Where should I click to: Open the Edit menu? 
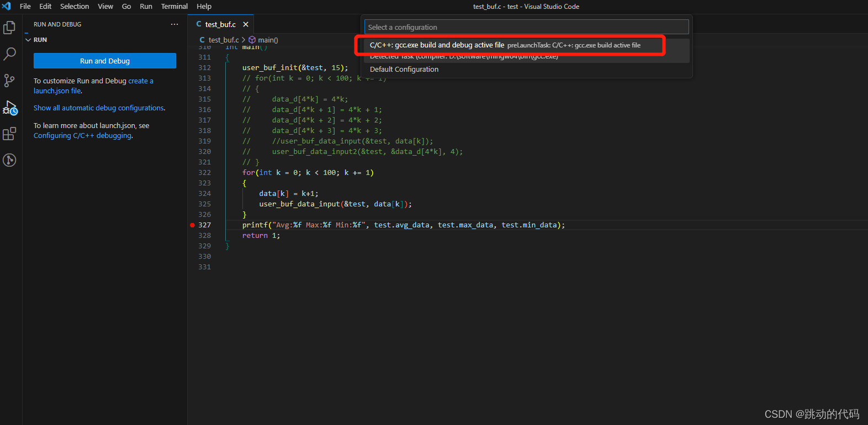(45, 6)
